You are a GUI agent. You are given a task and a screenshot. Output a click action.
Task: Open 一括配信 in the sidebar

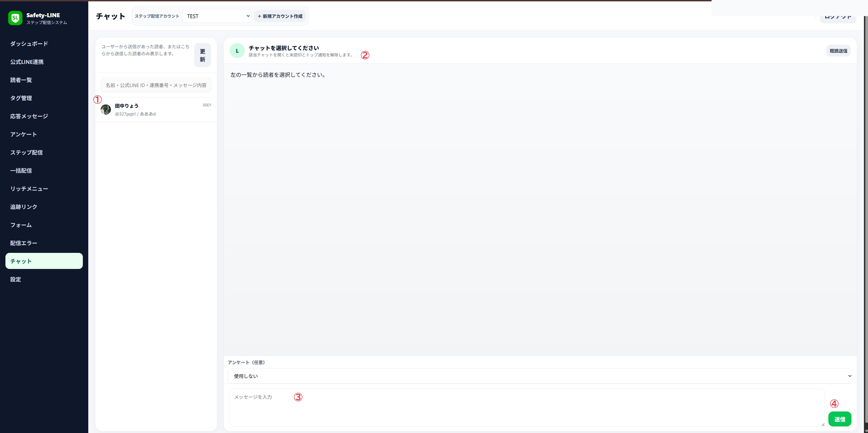(44, 171)
